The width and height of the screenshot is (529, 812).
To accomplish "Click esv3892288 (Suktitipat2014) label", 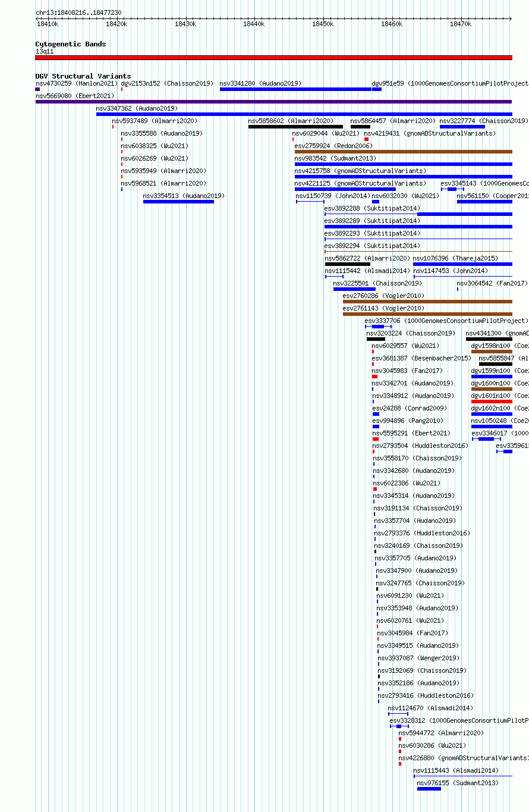I will [372, 208].
